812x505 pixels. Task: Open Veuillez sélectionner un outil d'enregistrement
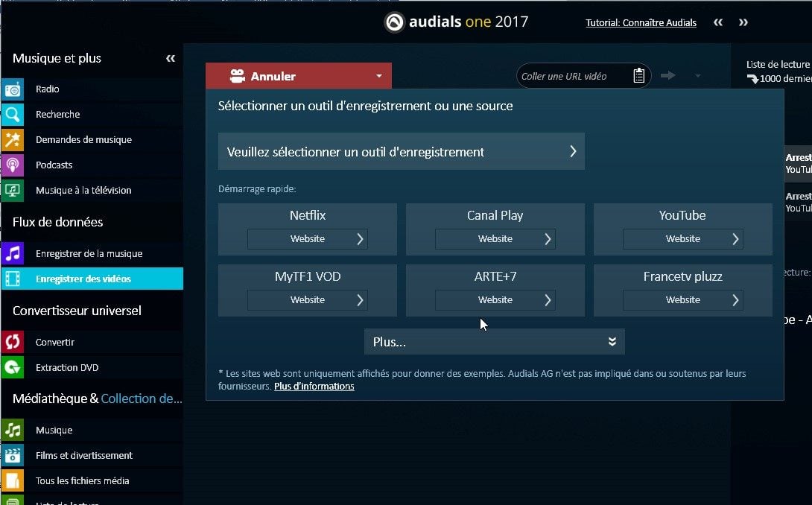(401, 152)
